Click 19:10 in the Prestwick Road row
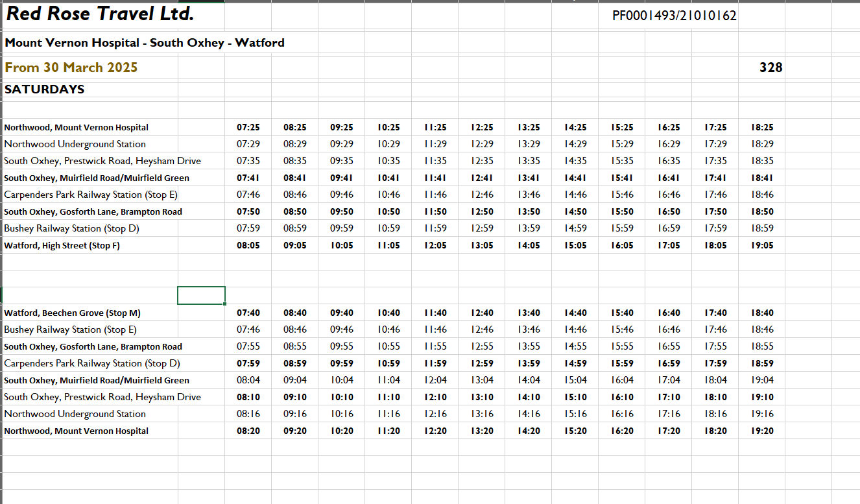The width and height of the screenshot is (860, 504). click(762, 397)
